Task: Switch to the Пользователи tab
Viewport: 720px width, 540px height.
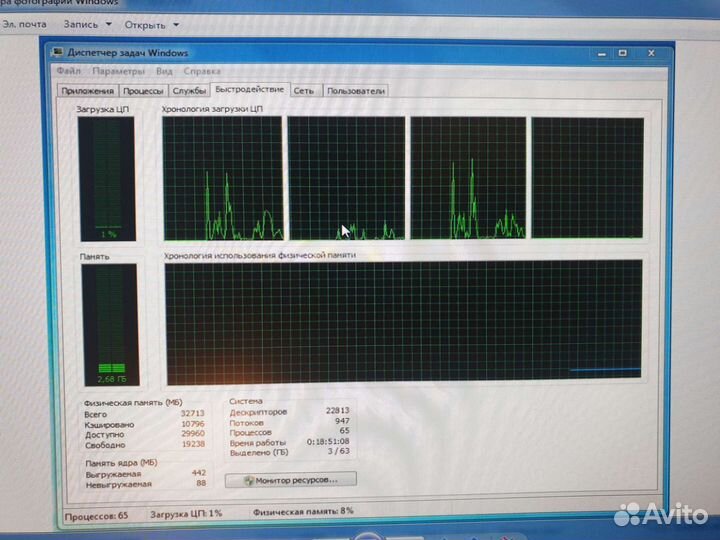Action: [x=355, y=91]
